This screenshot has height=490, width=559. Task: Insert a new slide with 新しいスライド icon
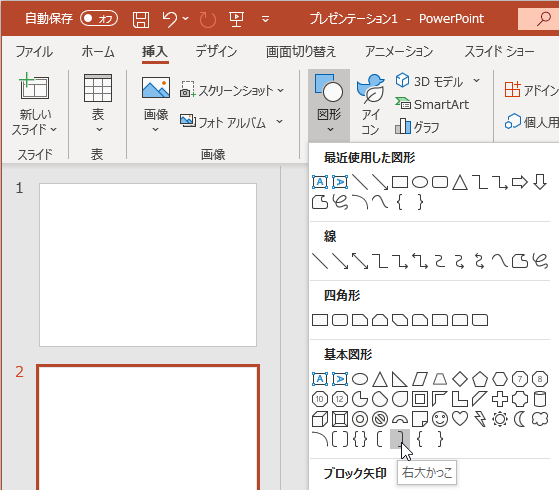[x=34, y=86]
